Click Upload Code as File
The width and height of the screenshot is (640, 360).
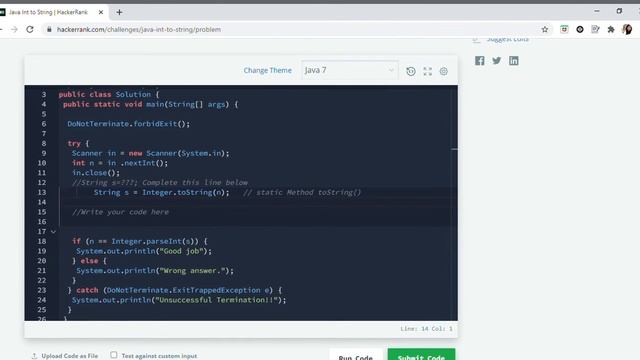(x=65, y=356)
